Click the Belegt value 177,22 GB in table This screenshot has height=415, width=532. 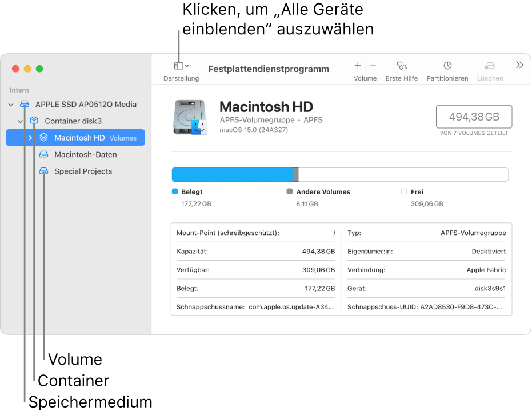click(319, 289)
